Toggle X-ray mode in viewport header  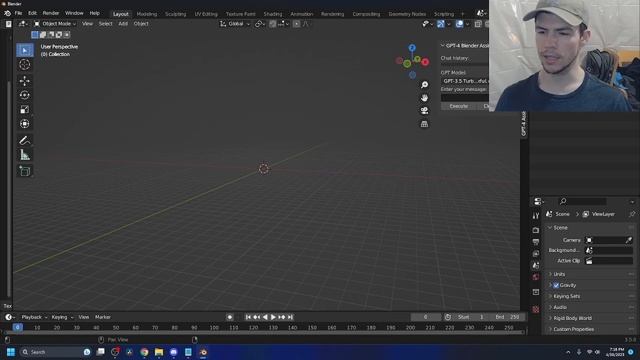click(x=478, y=24)
